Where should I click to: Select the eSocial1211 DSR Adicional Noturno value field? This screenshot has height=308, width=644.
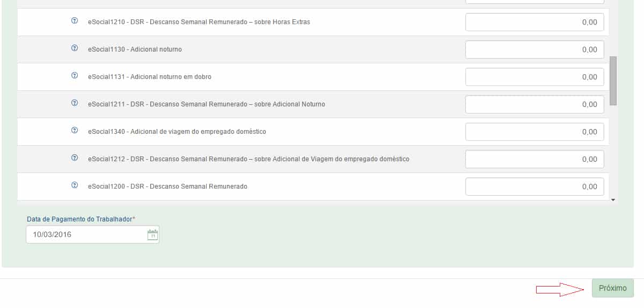pyautogui.click(x=535, y=104)
